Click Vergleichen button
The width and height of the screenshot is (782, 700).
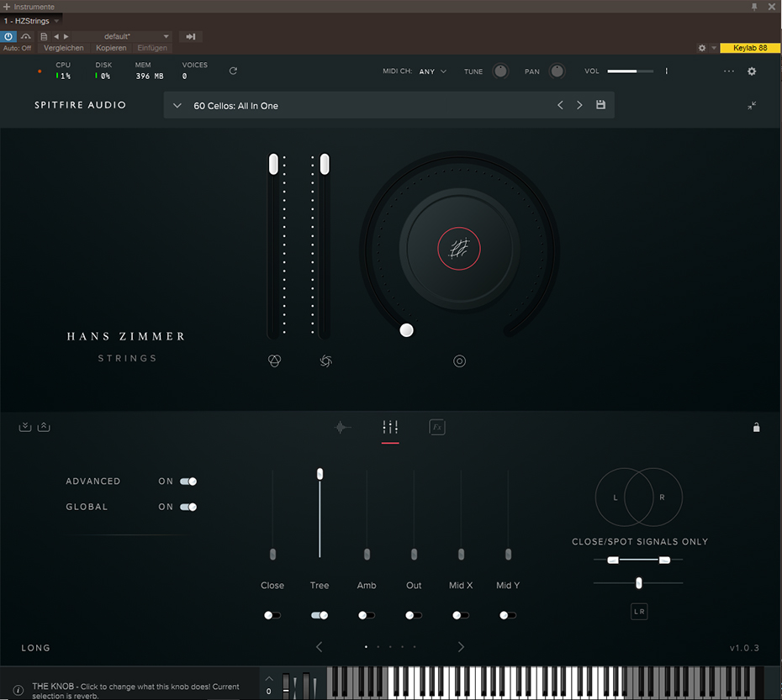tap(64, 48)
